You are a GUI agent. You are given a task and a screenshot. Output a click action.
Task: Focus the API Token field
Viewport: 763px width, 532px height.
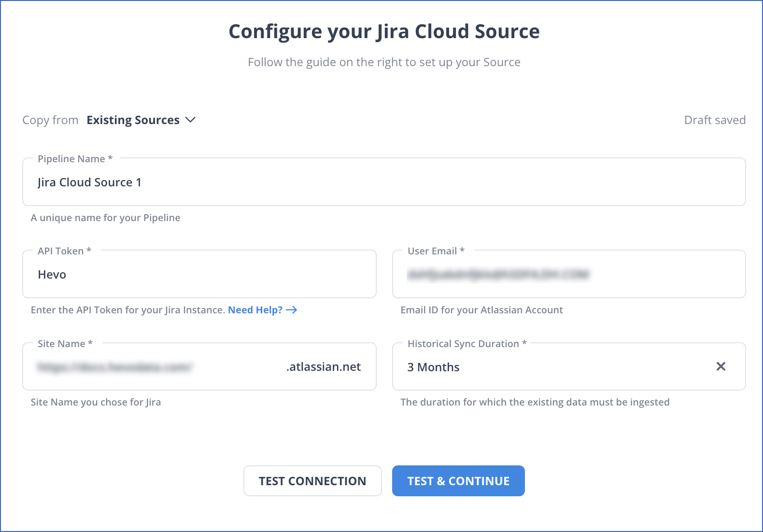pos(199,274)
